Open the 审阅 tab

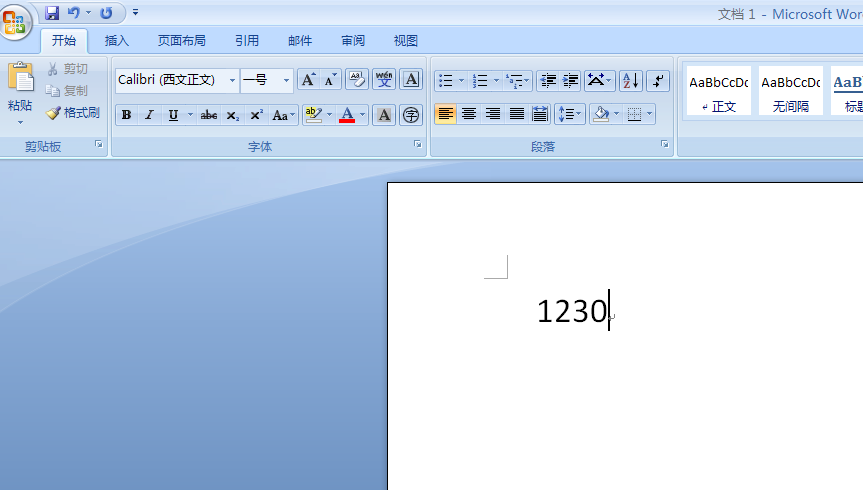coord(353,41)
